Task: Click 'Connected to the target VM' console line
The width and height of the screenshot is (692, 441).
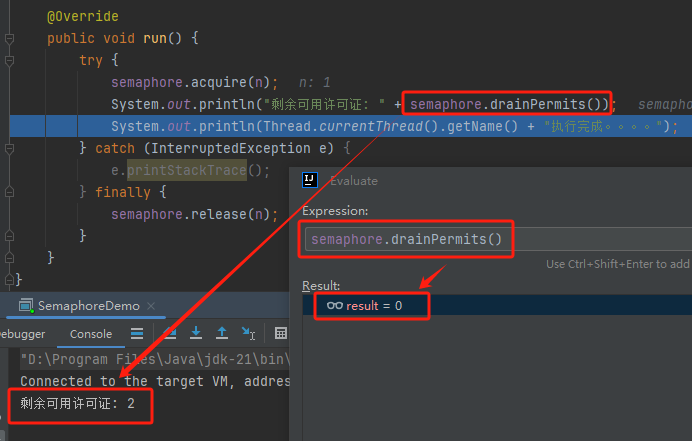Action: pyautogui.click(x=154, y=381)
